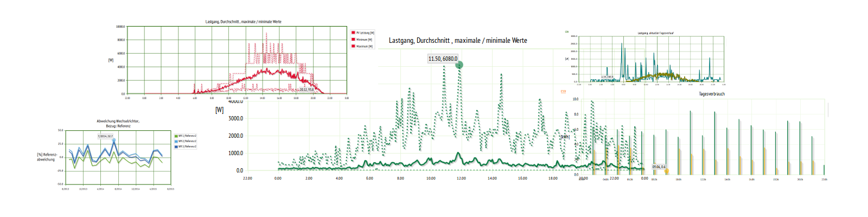Toggle WR 1/Referenz 2 green legend entry
868x217 pixels.
(186, 136)
